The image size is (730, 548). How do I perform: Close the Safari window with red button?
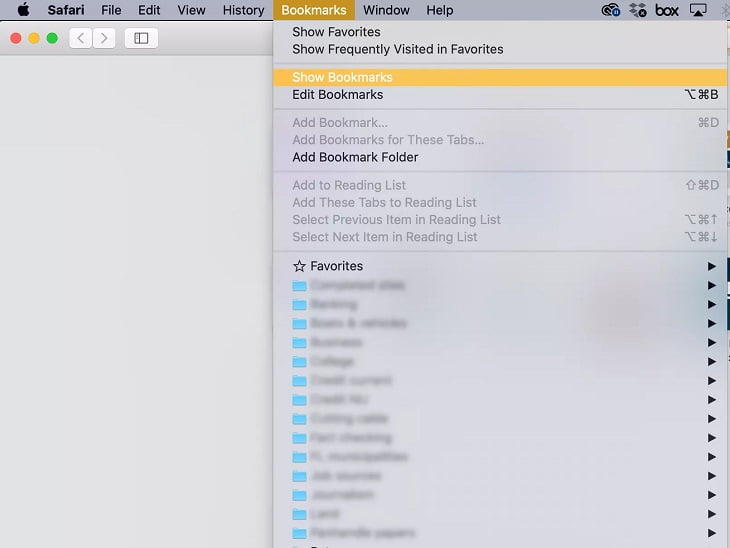click(x=16, y=38)
